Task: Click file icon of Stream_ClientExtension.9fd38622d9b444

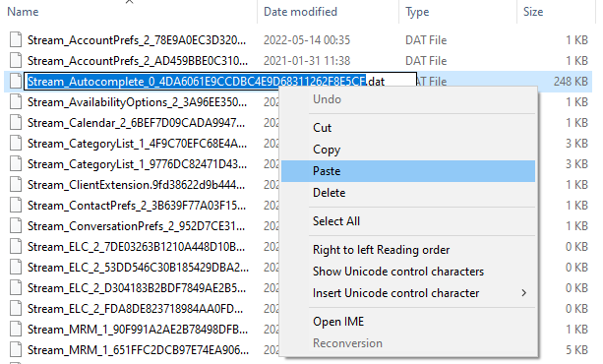Action: 16,185
